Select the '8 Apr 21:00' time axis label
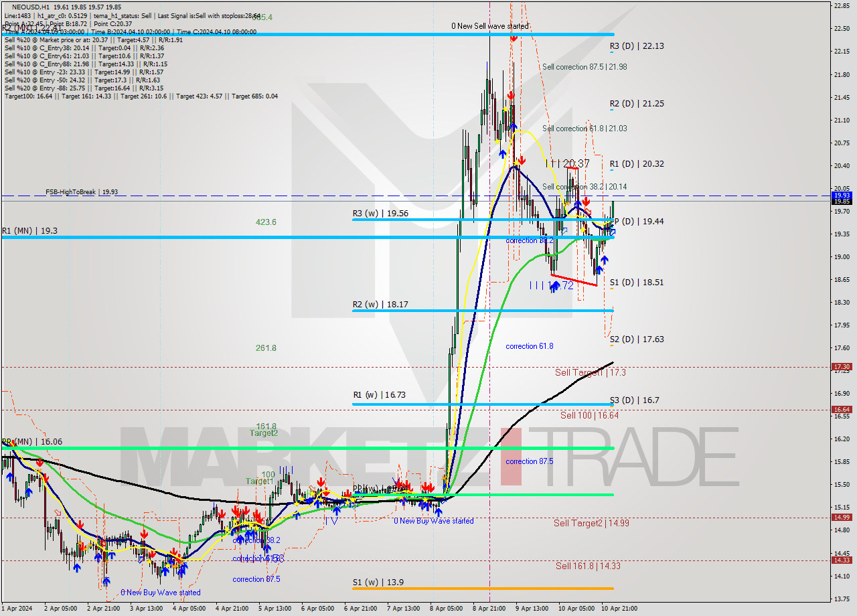857x616 pixels. (488, 608)
